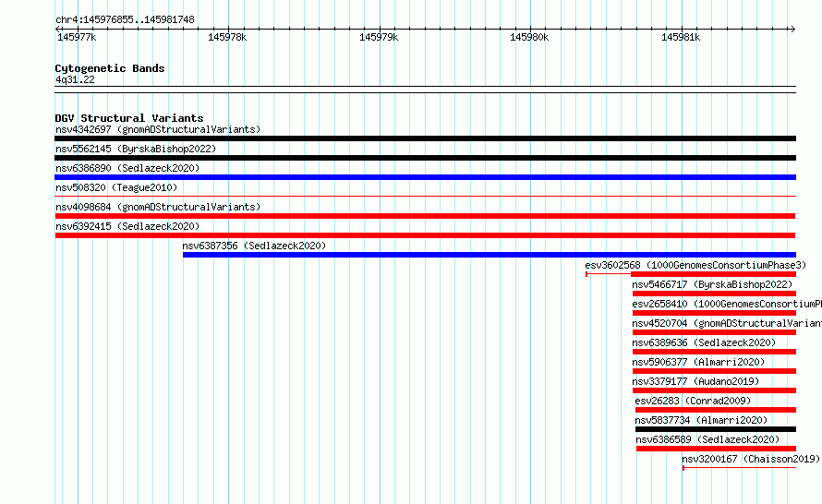Click the red bar under nsv4098684
The width and height of the screenshot is (822, 504).
pos(425,216)
